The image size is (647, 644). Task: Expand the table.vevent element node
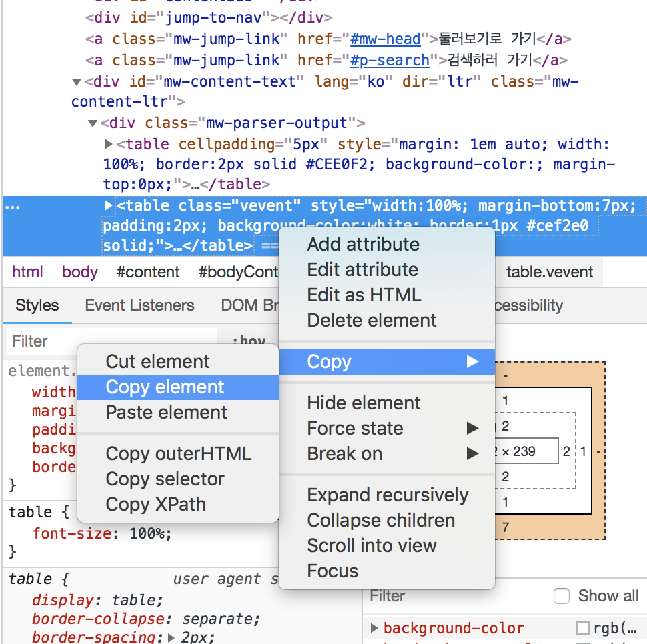[109, 206]
